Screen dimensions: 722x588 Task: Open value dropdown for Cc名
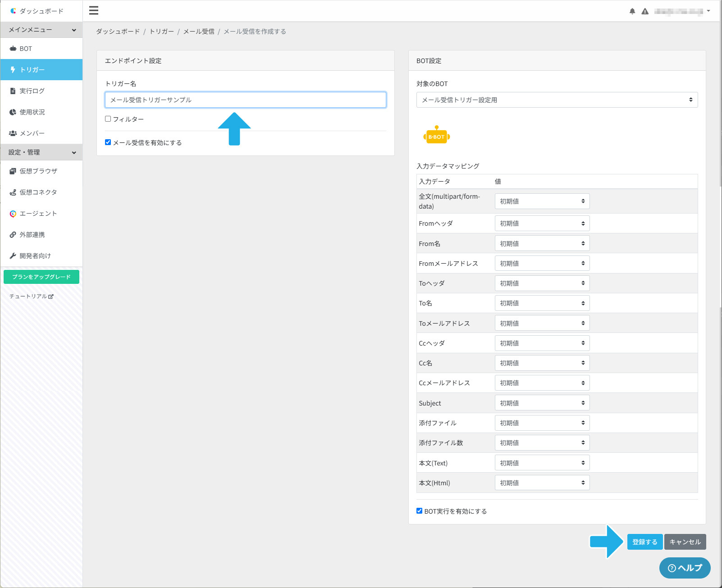[542, 363]
